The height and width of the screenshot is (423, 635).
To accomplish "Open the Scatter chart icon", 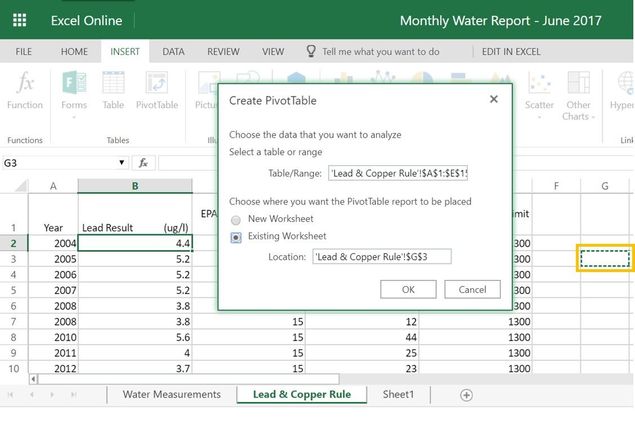I will [x=539, y=83].
